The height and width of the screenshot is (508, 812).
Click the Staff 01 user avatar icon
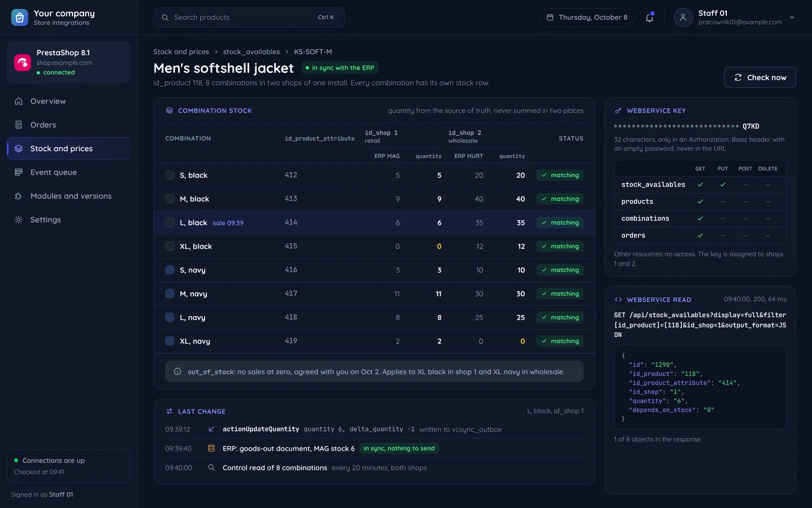683,17
